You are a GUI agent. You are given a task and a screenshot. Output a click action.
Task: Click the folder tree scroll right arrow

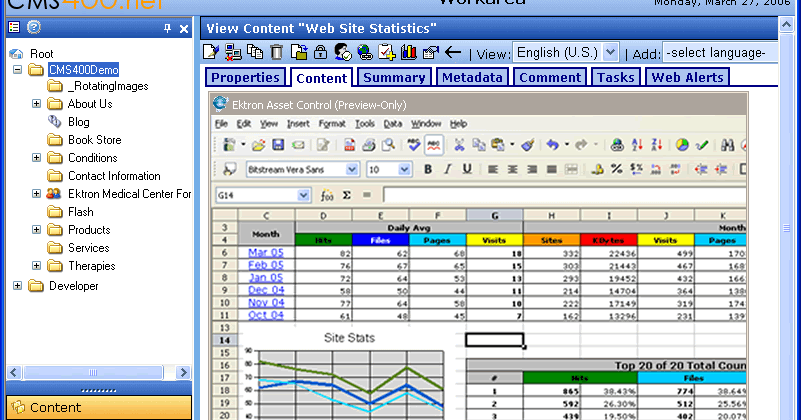coord(183,372)
